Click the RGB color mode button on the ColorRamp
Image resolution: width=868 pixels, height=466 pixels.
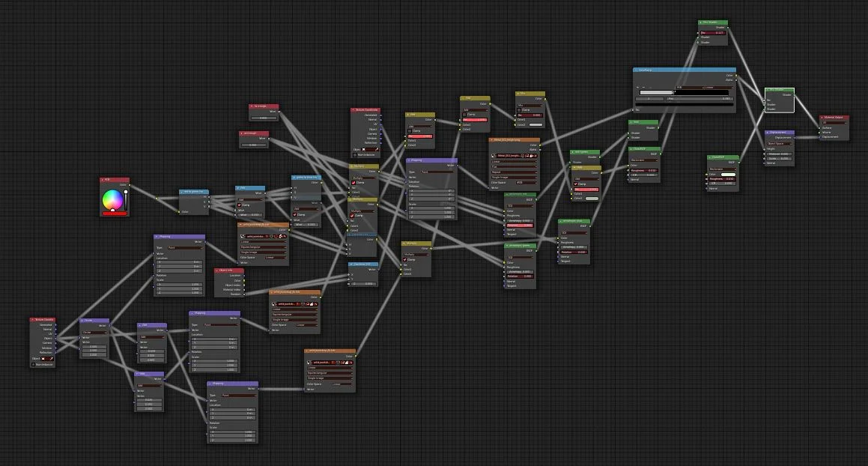pyautogui.click(x=679, y=87)
